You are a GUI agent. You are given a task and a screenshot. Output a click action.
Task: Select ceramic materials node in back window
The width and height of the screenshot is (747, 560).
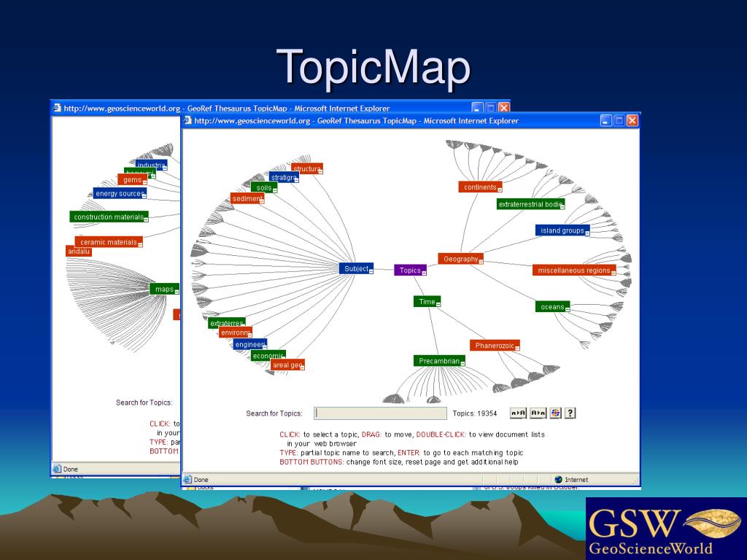click(109, 242)
